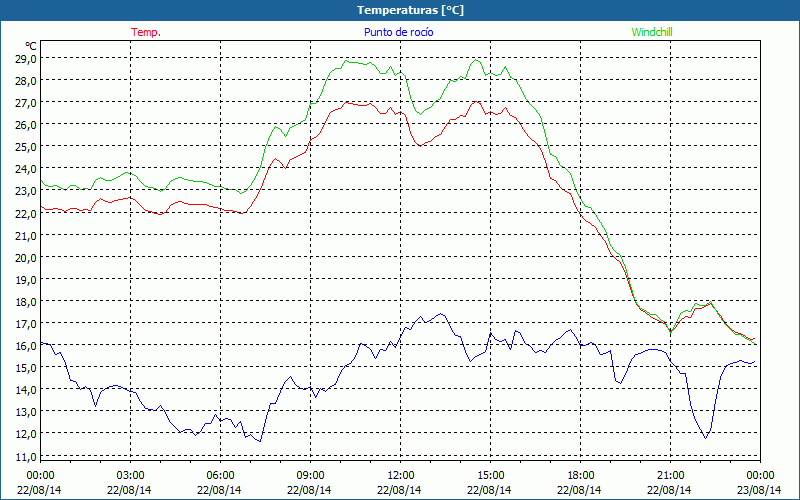Screen dimensions: 800x500
Task: Click the Temperaturas [°C] chart title
Action: coord(410,10)
